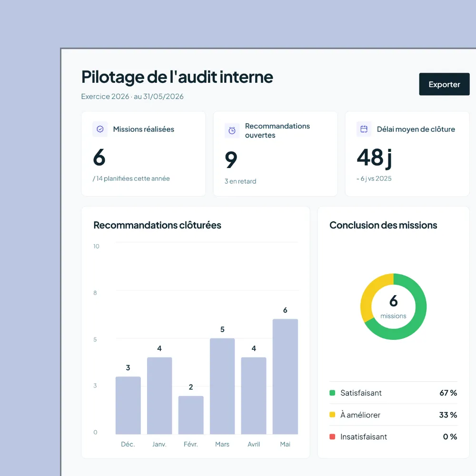Click the 'Recommandations clôturées' heading

pyautogui.click(x=157, y=225)
